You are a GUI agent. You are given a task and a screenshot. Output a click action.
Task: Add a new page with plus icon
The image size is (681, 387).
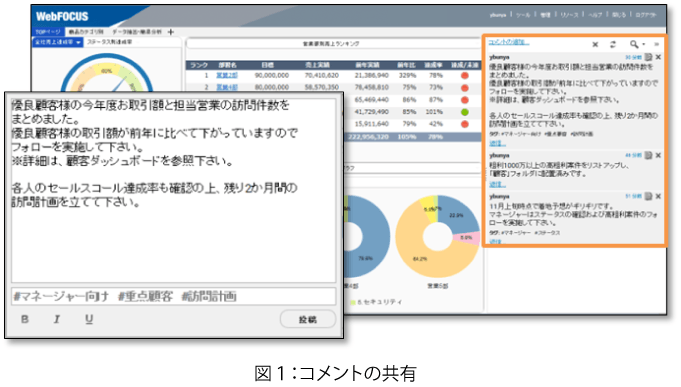coord(171,32)
